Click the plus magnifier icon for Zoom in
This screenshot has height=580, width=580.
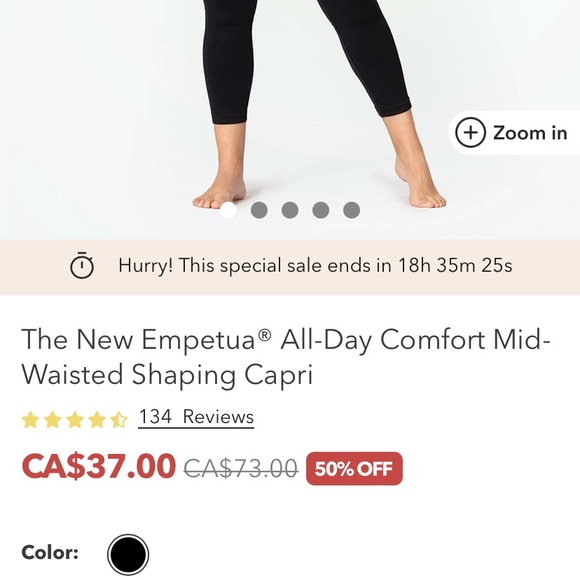(x=470, y=132)
